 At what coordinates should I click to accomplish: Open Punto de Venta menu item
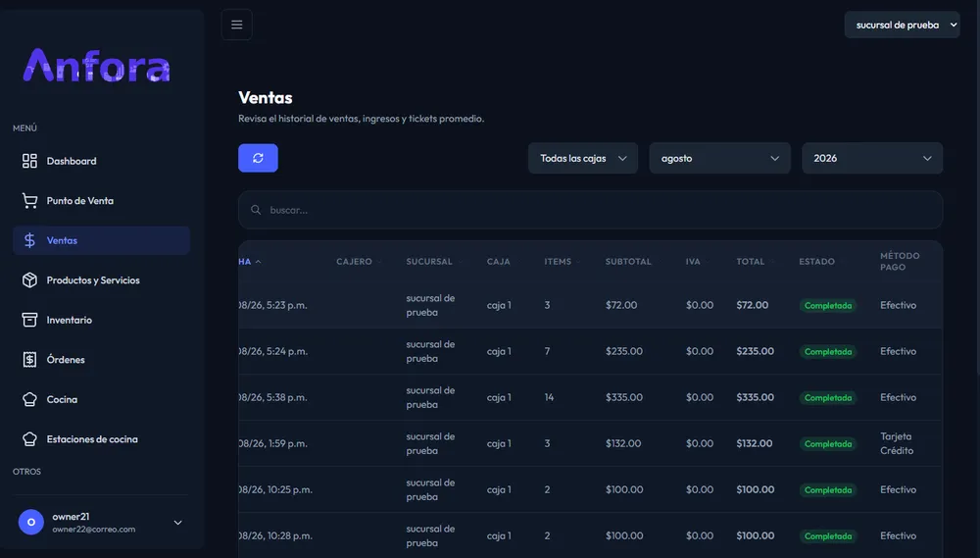(x=101, y=201)
